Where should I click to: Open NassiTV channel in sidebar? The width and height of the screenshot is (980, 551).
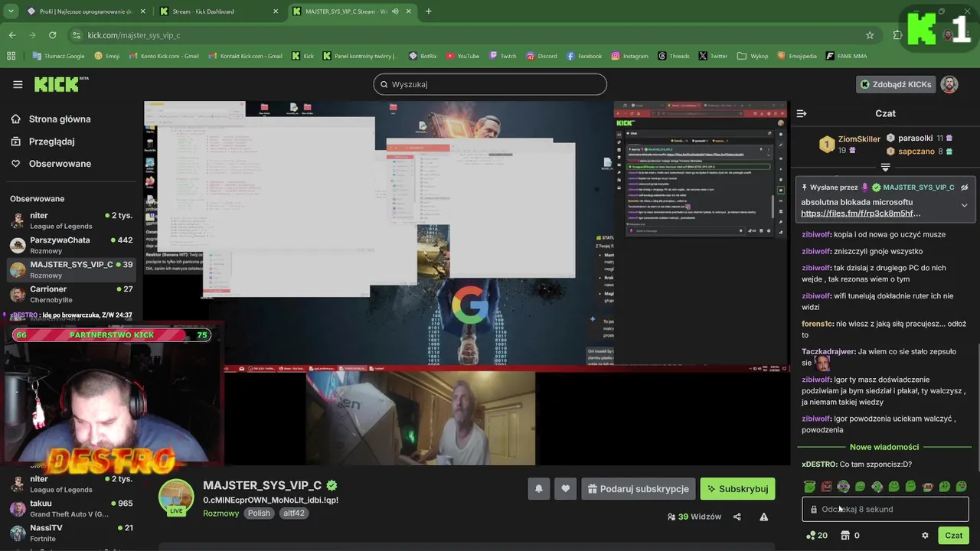coord(70,533)
